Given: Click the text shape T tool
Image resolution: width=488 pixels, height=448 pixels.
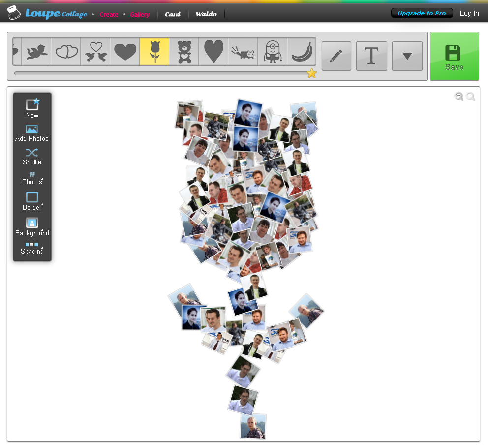Looking at the screenshot, I should coord(371,56).
